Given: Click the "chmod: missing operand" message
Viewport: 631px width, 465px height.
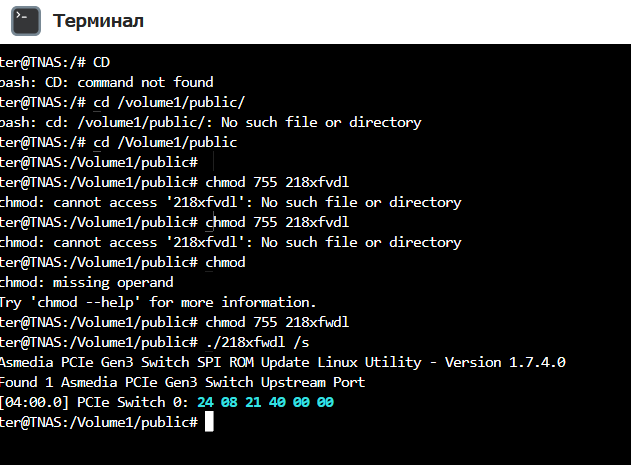Looking at the screenshot, I should point(87,283).
